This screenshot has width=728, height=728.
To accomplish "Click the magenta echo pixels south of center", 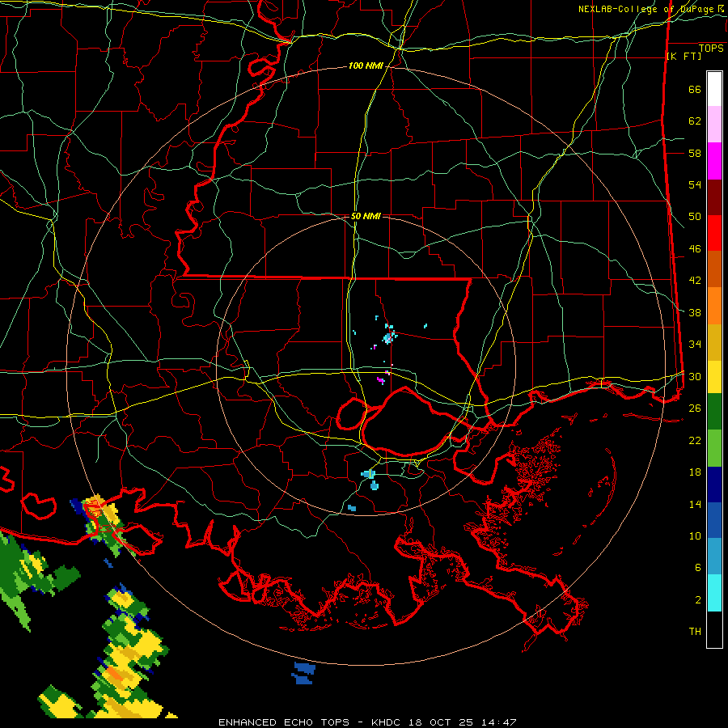I will point(381,380).
